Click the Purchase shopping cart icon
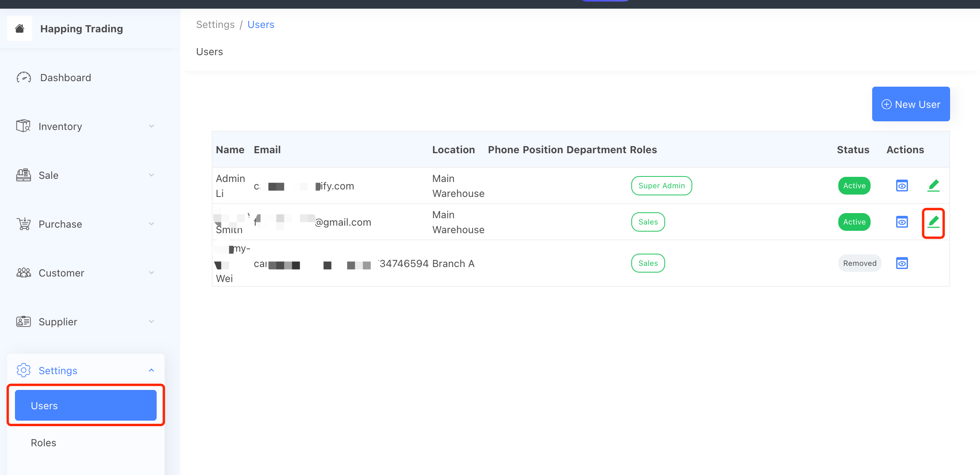This screenshot has width=980, height=475. (x=24, y=224)
